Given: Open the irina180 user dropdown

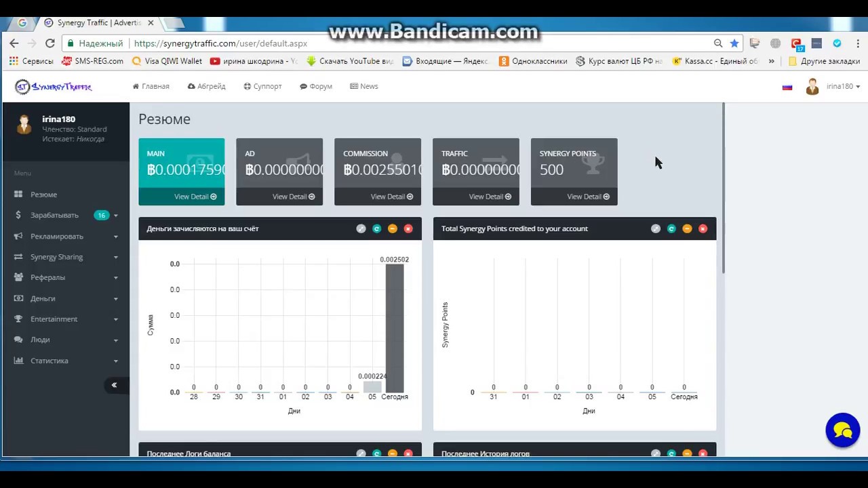Looking at the screenshot, I should (833, 87).
